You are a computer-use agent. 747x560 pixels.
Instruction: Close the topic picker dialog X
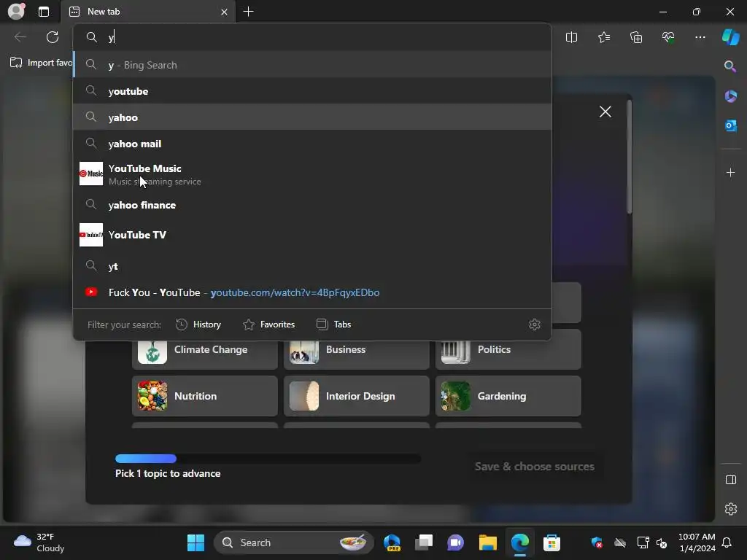[x=605, y=112]
